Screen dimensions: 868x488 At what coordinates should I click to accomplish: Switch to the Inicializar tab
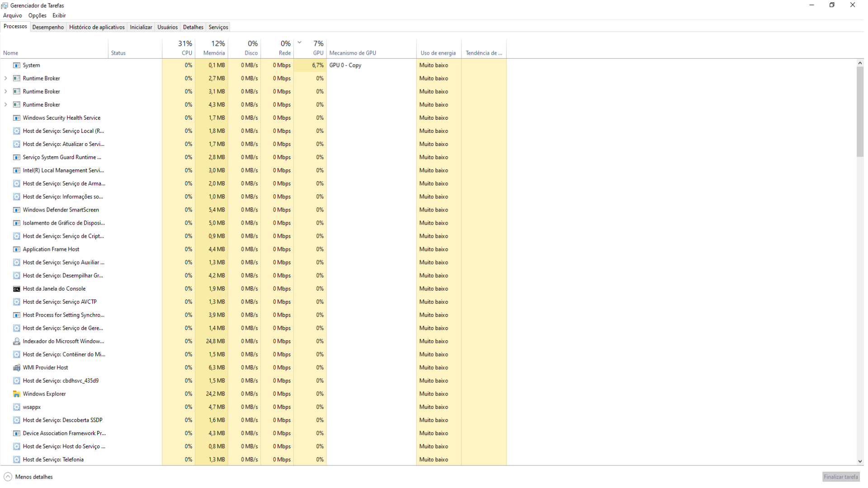[x=141, y=27]
